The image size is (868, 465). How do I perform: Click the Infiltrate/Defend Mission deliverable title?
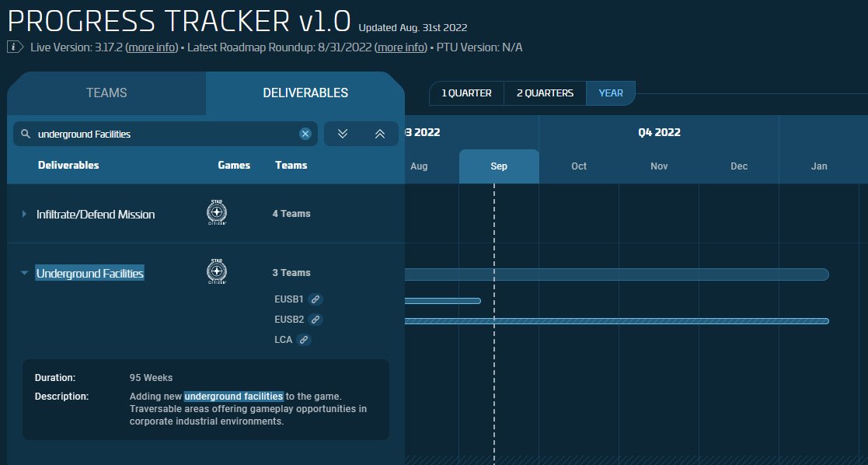pyautogui.click(x=96, y=215)
